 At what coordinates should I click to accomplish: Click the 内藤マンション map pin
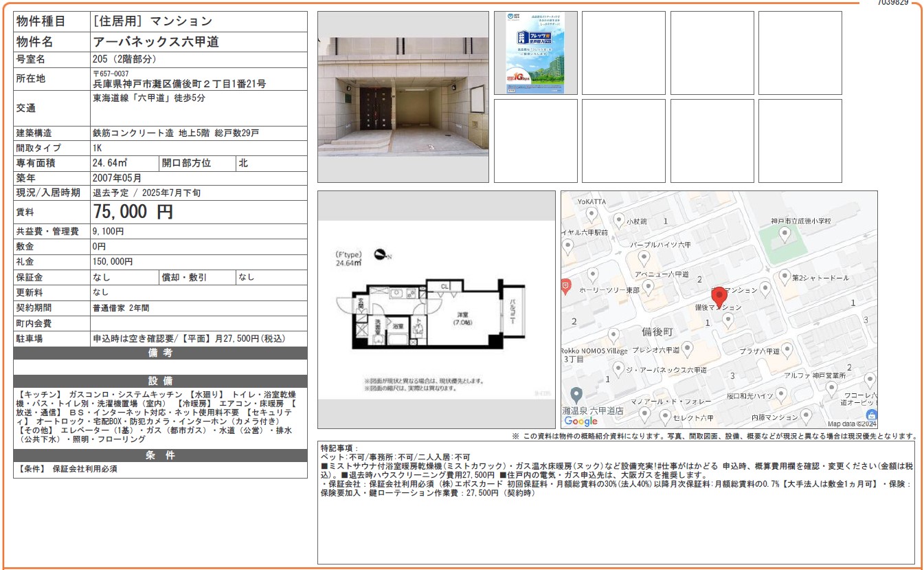pyautogui.click(x=807, y=416)
